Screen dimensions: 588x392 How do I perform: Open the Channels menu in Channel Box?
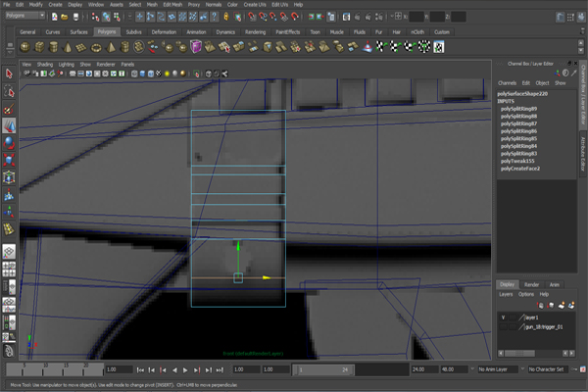(507, 83)
